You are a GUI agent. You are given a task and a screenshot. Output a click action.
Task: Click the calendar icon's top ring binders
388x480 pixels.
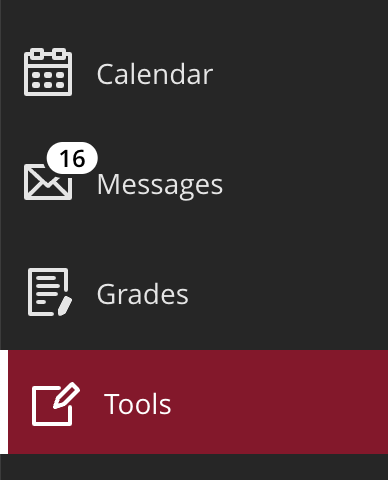48,54
